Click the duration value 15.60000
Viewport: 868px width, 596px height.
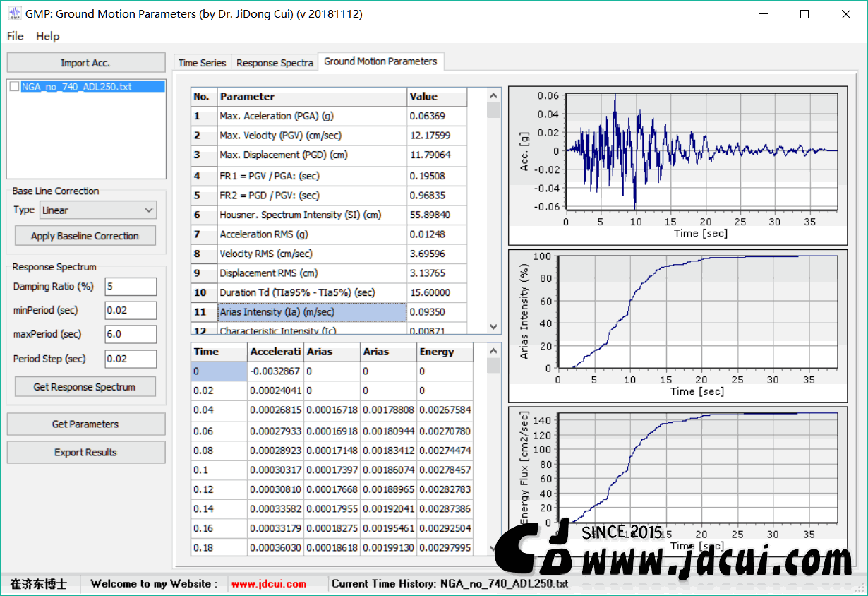coord(437,292)
